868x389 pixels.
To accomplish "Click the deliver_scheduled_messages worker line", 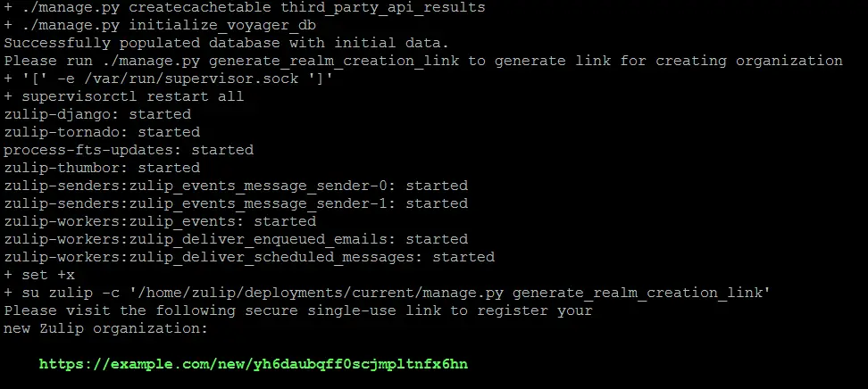I will (x=249, y=257).
